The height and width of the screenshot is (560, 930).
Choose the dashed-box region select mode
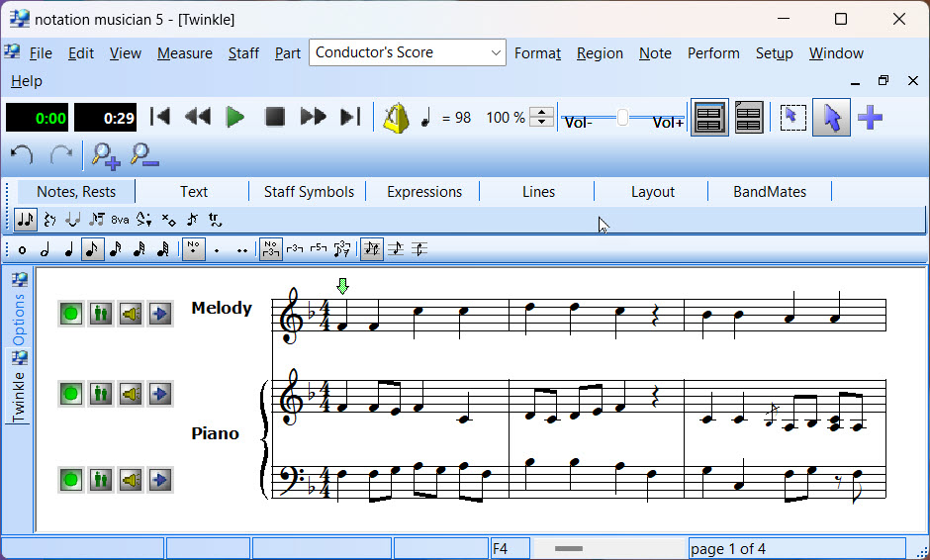click(793, 118)
